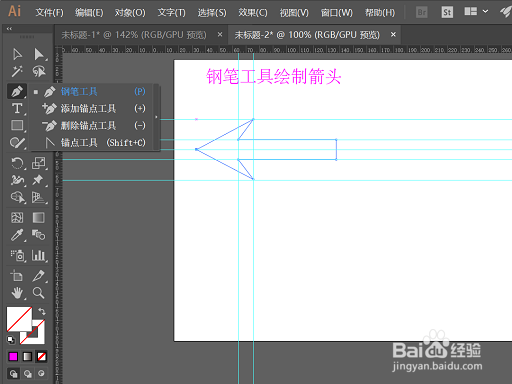
Task: Choose Draw Normal mode
Action: coord(13,374)
